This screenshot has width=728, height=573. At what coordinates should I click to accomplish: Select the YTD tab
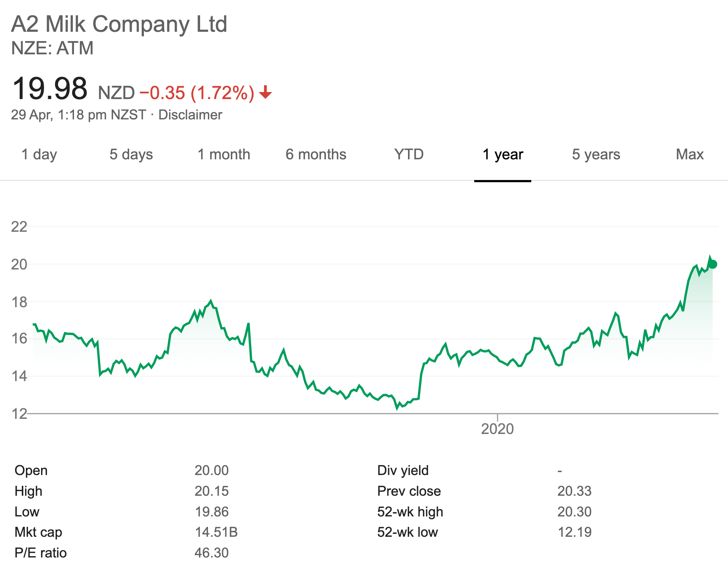tap(409, 155)
